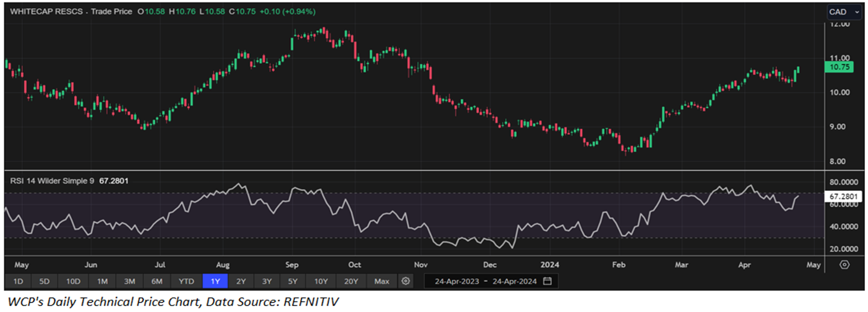Open range settings gear beside Max button
The image size is (868, 312).
pos(406,281)
